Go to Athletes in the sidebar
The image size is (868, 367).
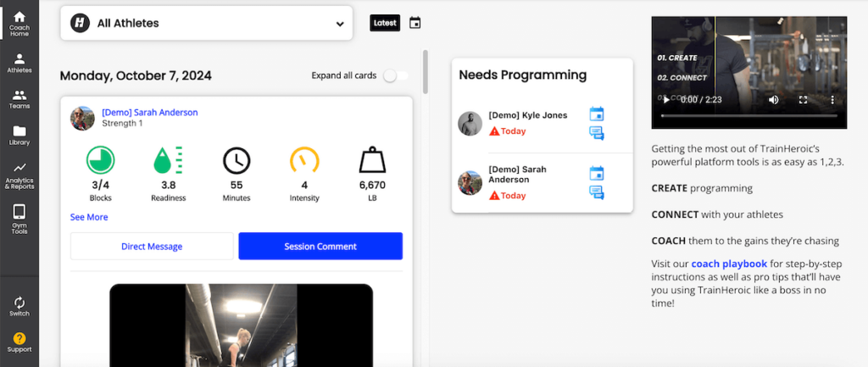pyautogui.click(x=19, y=64)
